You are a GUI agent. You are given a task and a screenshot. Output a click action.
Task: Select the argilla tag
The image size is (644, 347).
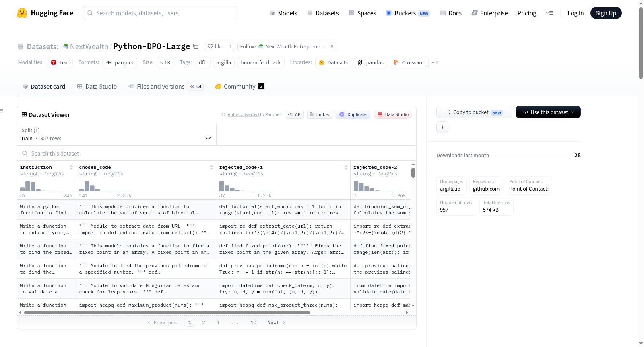pos(224,62)
